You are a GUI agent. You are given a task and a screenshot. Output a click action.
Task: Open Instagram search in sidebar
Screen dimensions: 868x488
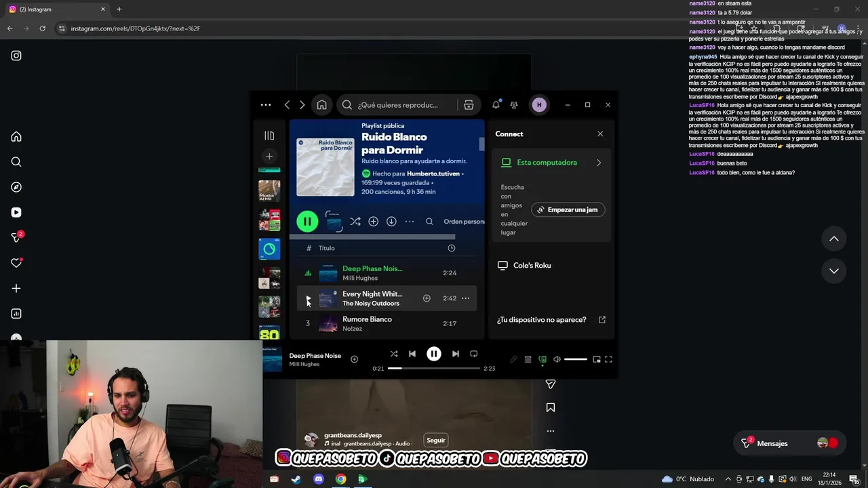[16, 162]
